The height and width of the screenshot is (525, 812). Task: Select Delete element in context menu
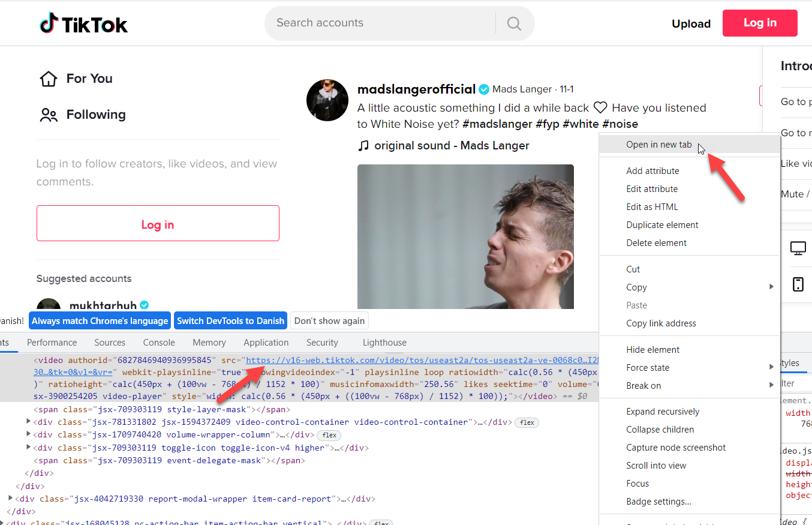(690, 243)
